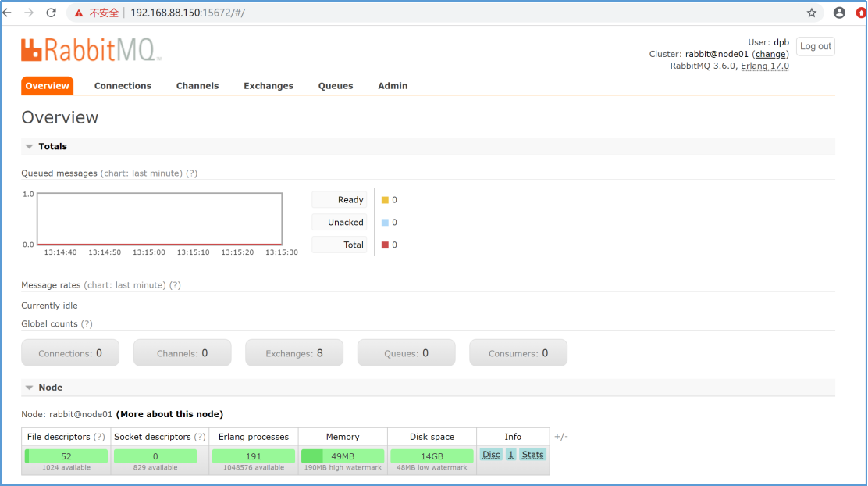Click the Currently idle text
This screenshot has width=868, height=486.
[49, 306]
